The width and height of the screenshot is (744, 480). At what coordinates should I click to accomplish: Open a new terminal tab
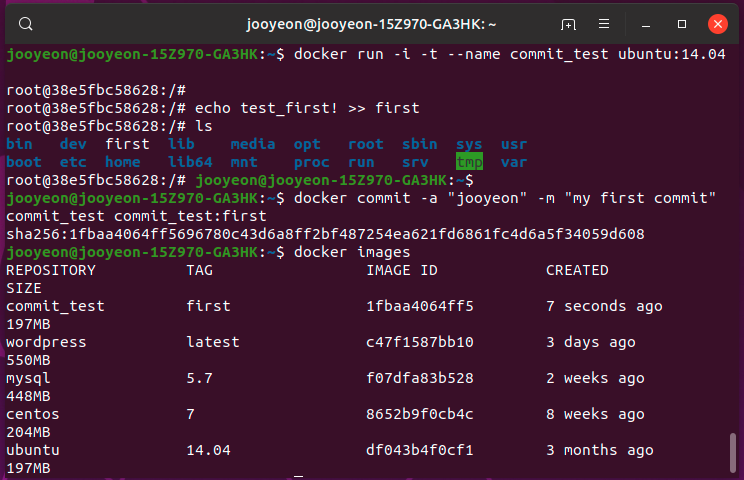coord(568,24)
